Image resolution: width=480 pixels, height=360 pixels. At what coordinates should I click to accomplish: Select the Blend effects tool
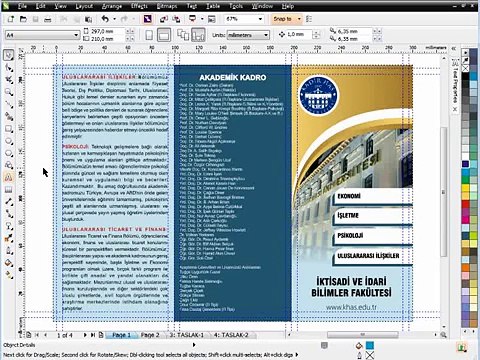(9, 226)
